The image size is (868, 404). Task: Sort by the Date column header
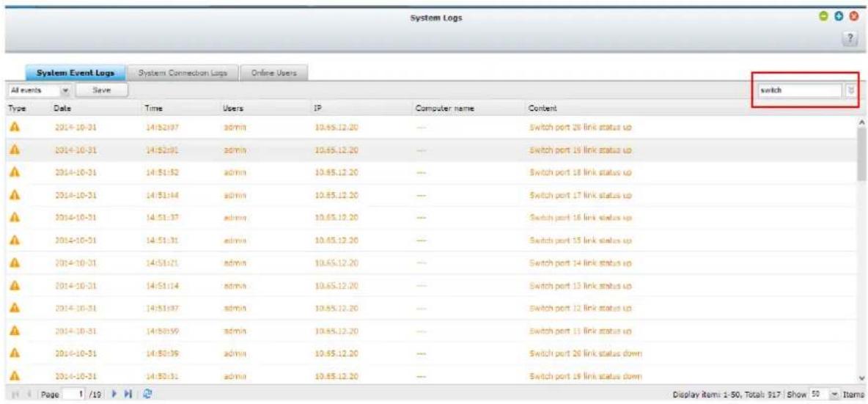pyautogui.click(x=62, y=108)
